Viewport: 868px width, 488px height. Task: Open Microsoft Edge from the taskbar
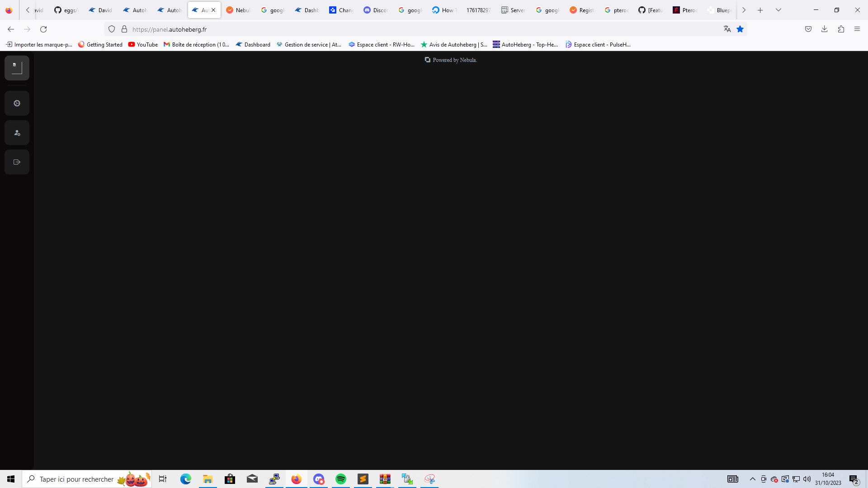click(x=186, y=479)
